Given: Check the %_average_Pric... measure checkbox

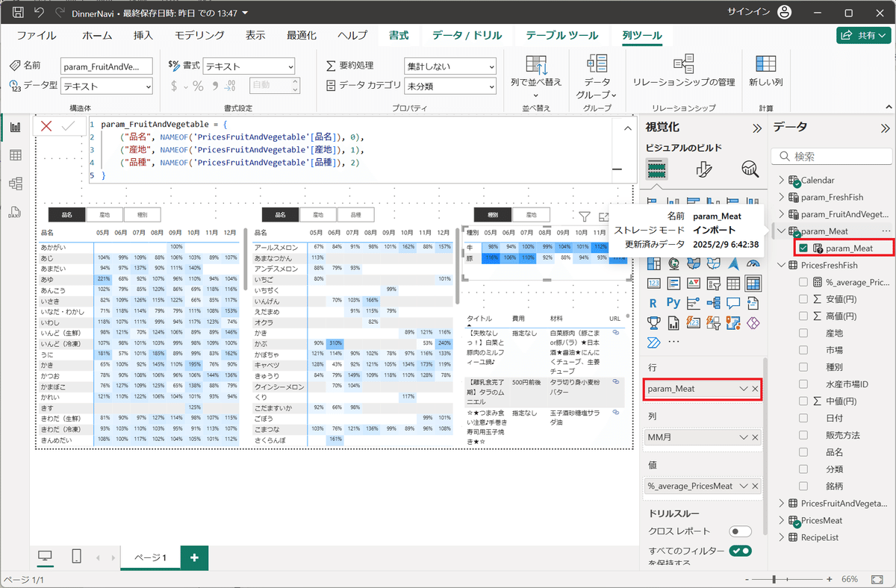Looking at the screenshot, I should [x=803, y=283].
